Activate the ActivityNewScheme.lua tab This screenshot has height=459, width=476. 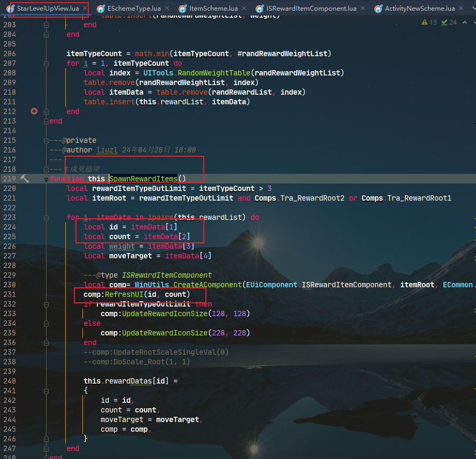tap(420, 9)
